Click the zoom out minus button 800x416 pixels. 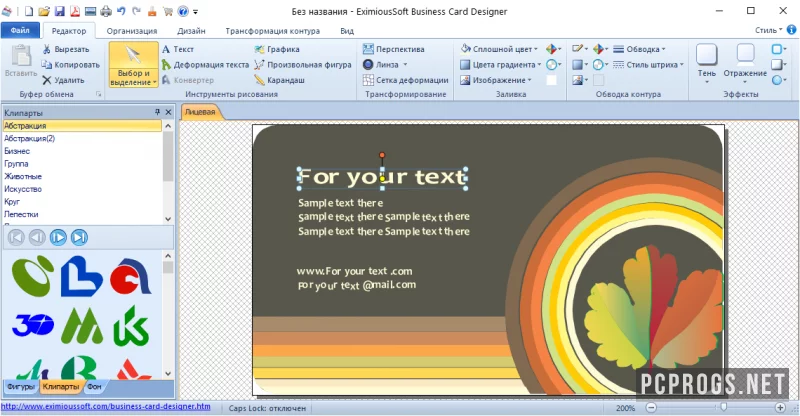pyautogui.click(x=651, y=407)
